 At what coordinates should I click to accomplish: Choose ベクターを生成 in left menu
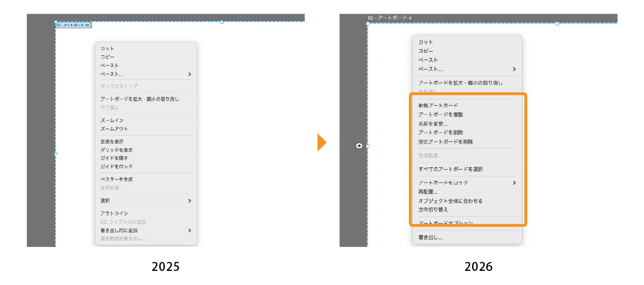(x=116, y=179)
